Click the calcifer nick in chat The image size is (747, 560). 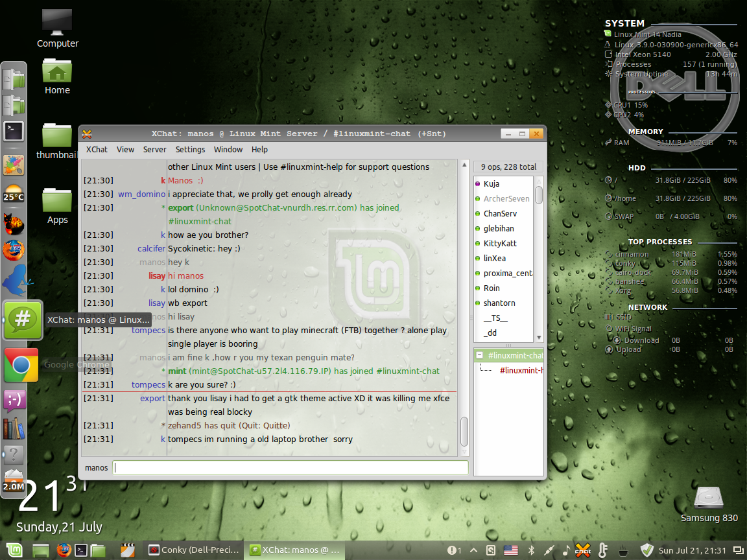click(151, 249)
